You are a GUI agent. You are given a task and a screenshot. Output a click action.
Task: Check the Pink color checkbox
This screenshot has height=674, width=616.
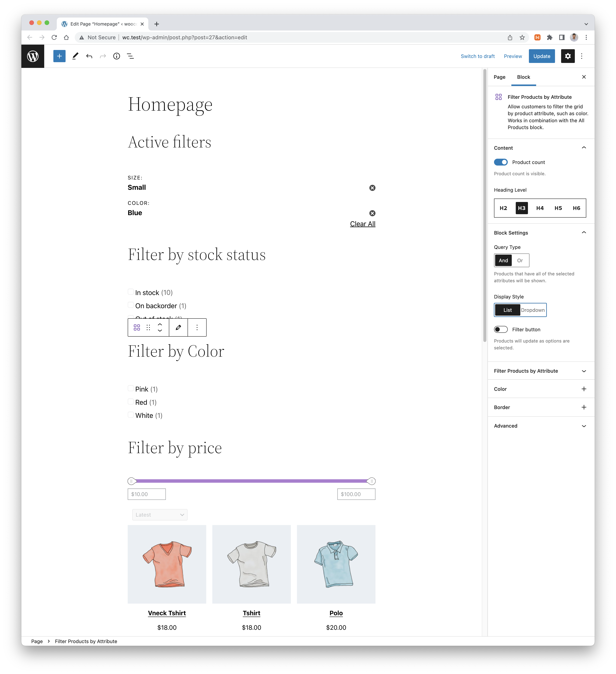coord(131,388)
